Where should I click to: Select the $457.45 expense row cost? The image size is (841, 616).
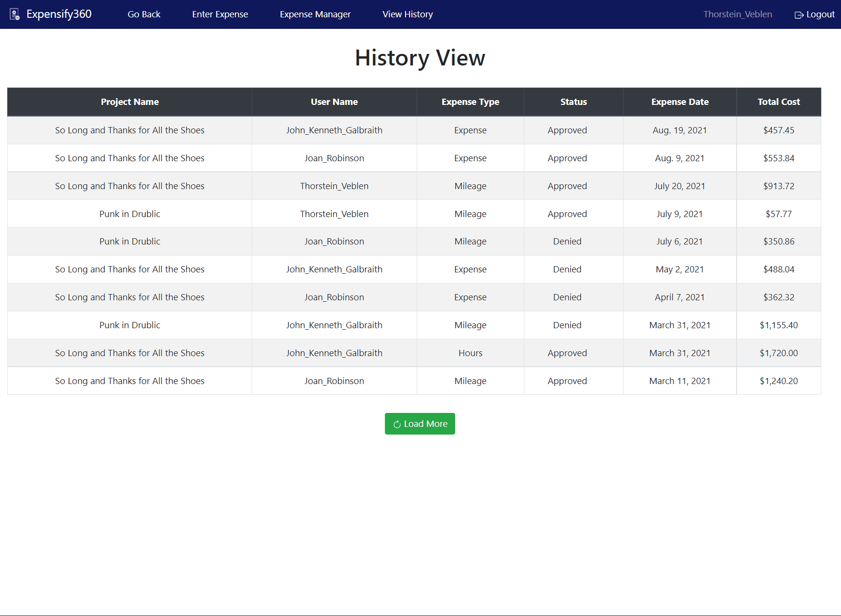pyautogui.click(x=778, y=130)
